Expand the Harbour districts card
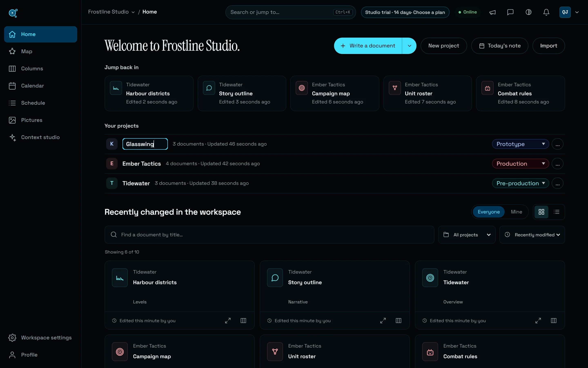The width and height of the screenshot is (588, 368). pyautogui.click(x=228, y=321)
